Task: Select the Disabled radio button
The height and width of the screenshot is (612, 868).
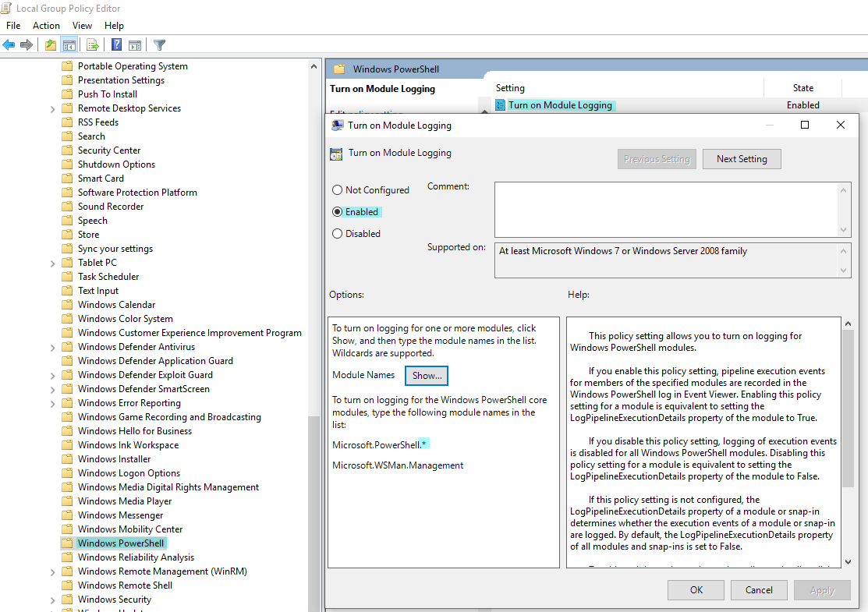Action: click(337, 234)
